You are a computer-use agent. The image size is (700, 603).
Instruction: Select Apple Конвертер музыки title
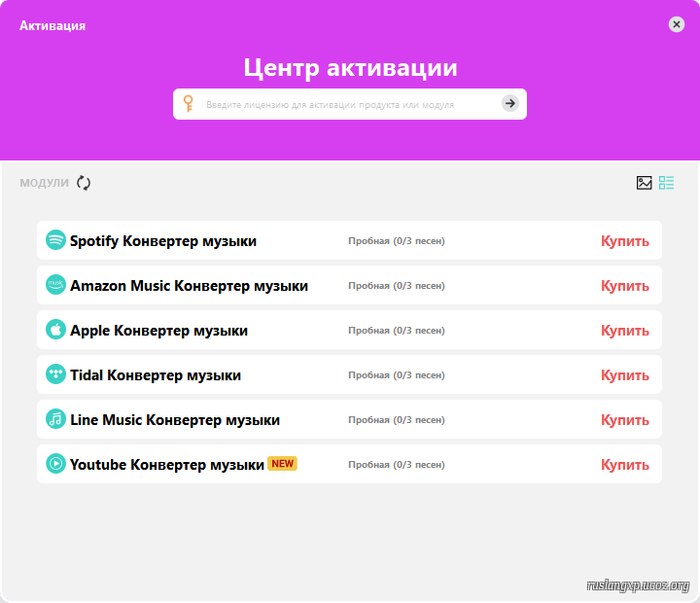[x=158, y=331]
